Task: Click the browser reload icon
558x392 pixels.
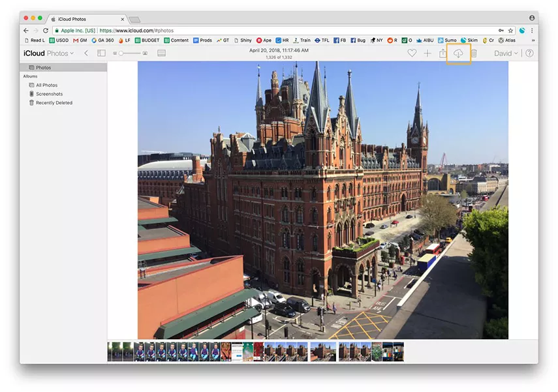Action: 46,31
